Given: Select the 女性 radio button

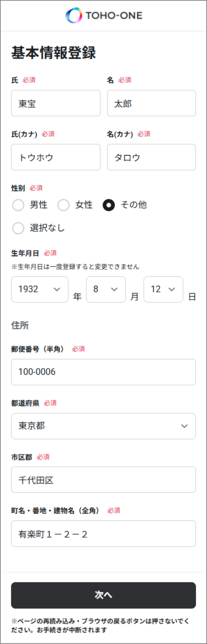Looking at the screenshot, I should pos(64,205).
